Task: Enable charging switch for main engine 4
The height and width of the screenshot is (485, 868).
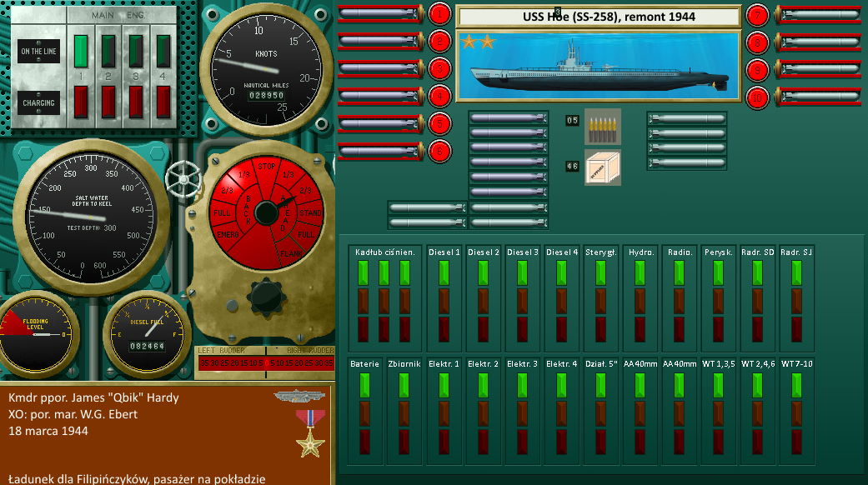Action: click(x=163, y=102)
